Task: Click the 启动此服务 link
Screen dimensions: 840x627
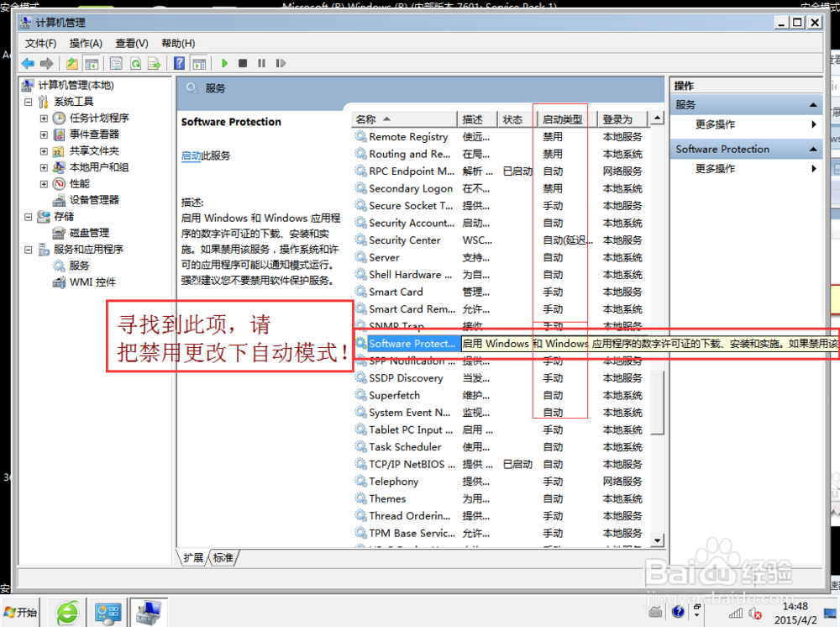Action: coord(193,156)
